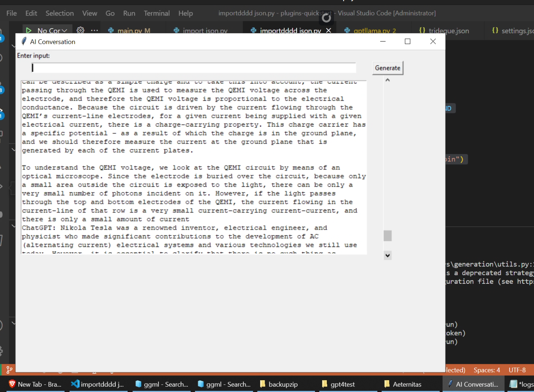Click the branch icon in the status bar
This screenshot has width=534, height=392.
pyautogui.click(x=9, y=370)
